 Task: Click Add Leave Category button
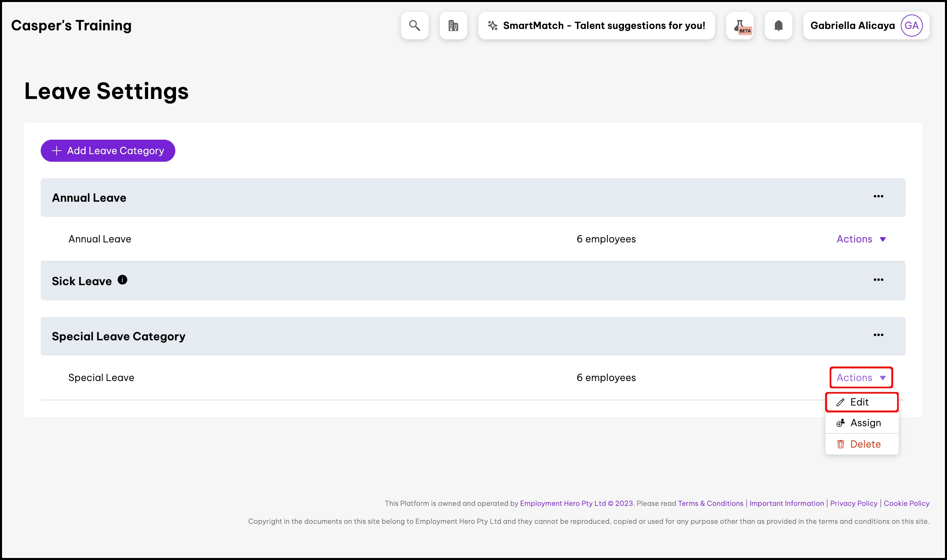(108, 151)
